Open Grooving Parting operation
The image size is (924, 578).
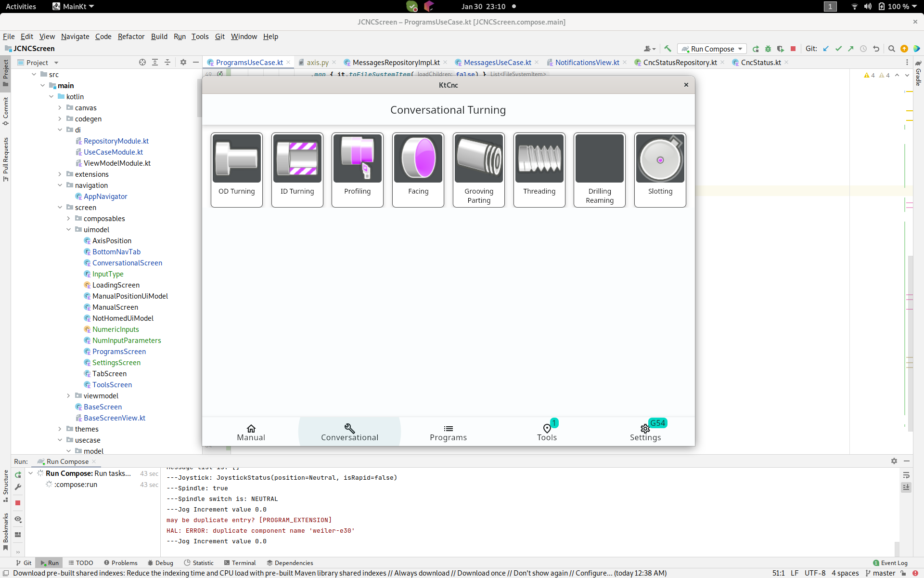click(479, 170)
